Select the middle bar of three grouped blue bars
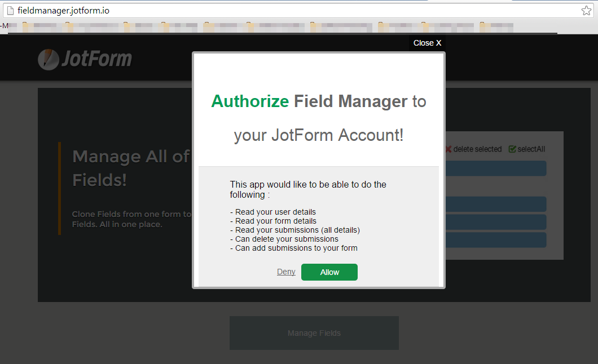This screenshot has width=598, height=364. 495,222
